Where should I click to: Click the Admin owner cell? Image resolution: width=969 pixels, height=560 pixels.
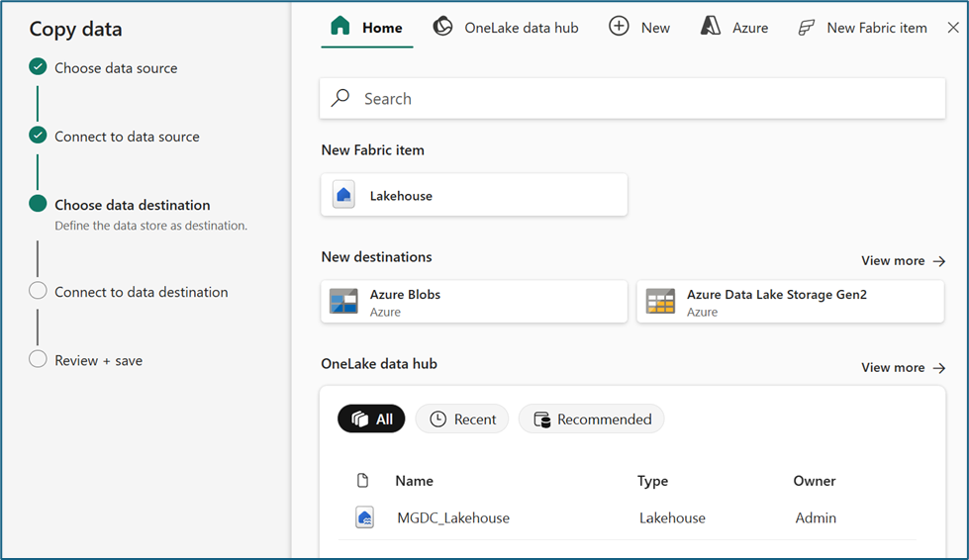pos(816,518)
